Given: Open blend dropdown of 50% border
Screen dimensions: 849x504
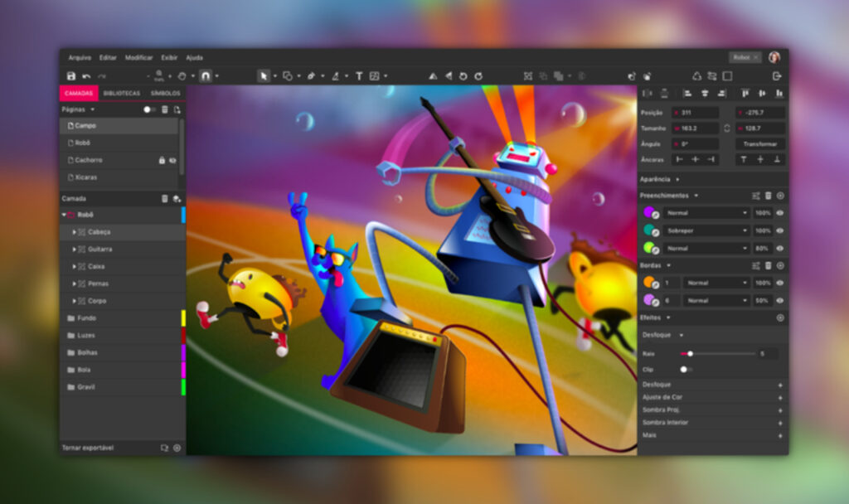Looking at the screenshot, I should 716,300.
